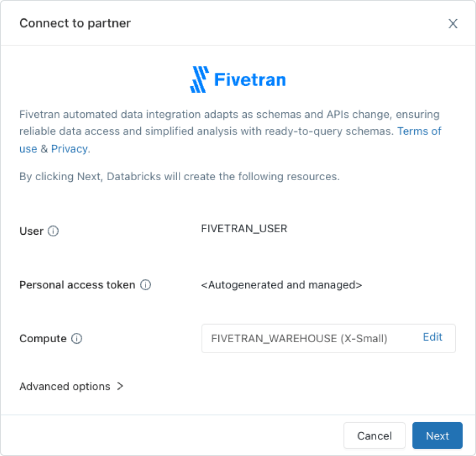Show info icon for Personal access token
The image size is (476, 456).
[146, 285]
